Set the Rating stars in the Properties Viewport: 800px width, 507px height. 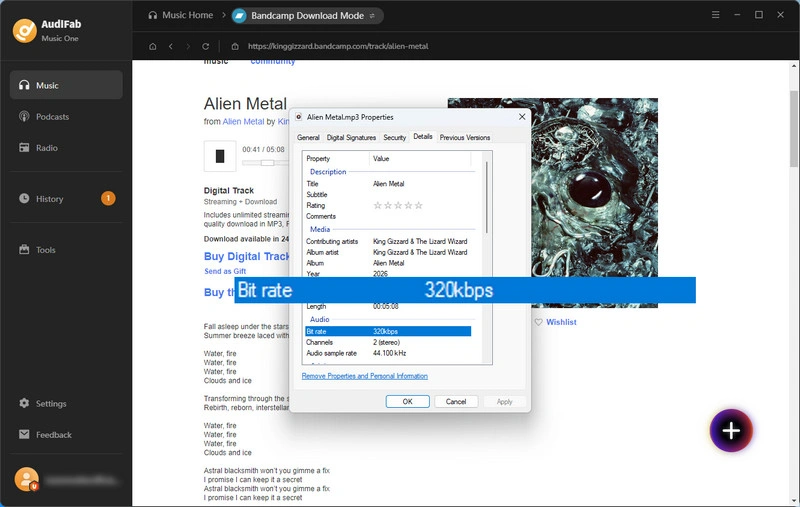click(398, 205)
